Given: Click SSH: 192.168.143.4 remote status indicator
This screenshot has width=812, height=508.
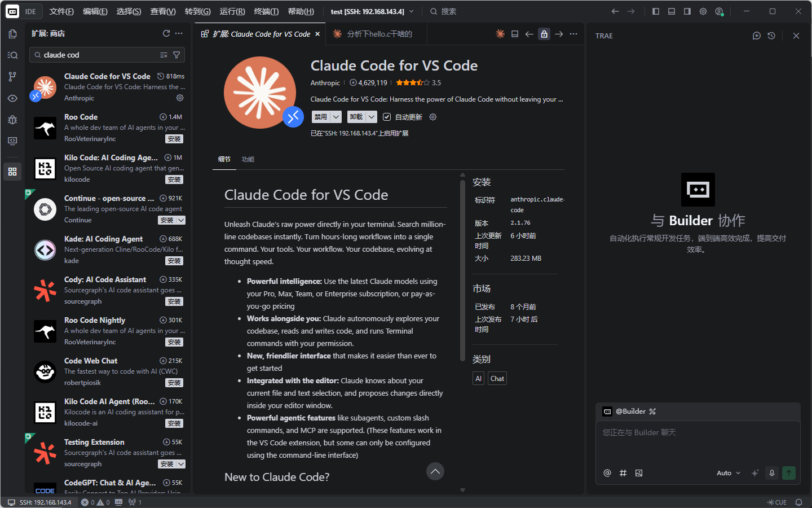Looking at the screenshot, I should [x=39, y=502].
